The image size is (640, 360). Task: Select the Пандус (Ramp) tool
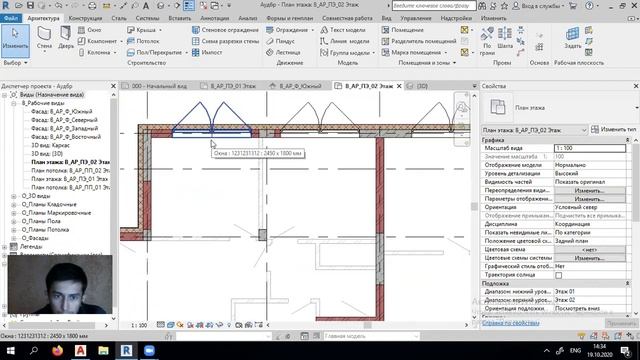280,41
